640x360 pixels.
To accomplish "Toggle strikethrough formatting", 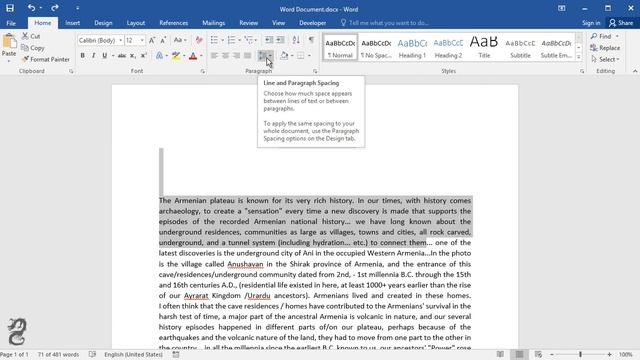I will pos(122,56).
